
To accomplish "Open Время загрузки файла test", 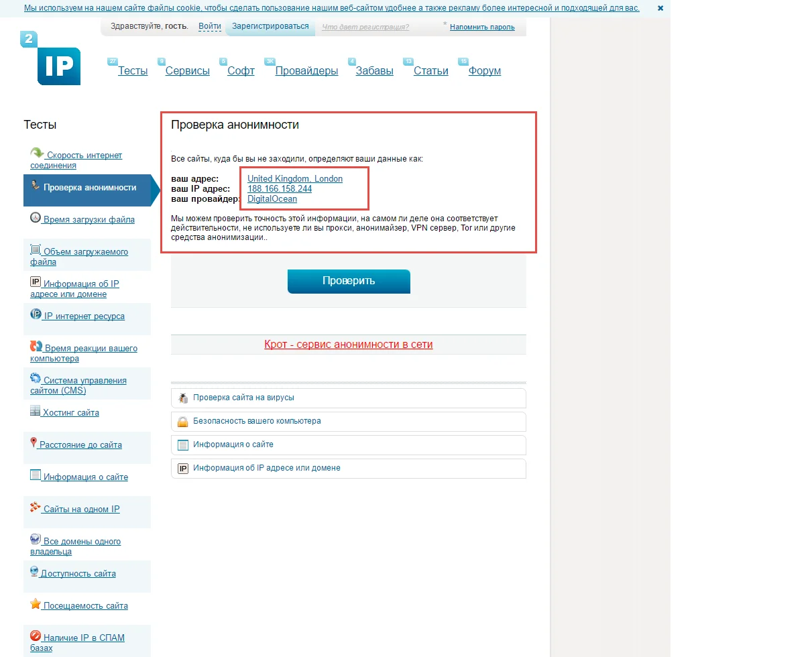I will pyautogui.click(x=89, y=220).
